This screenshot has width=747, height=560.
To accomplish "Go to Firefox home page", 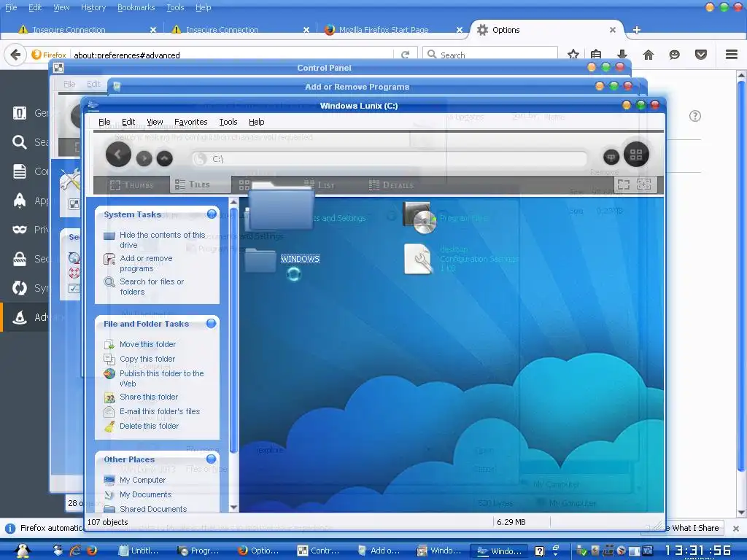I will point(649,55).
